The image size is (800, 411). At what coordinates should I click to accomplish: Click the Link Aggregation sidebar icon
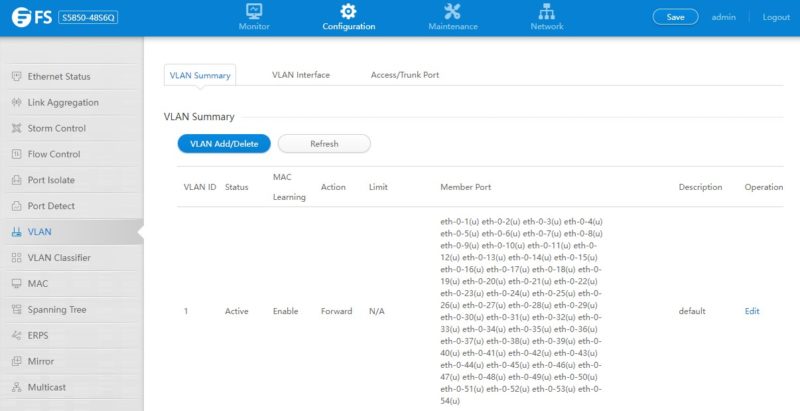coord(16,102)
